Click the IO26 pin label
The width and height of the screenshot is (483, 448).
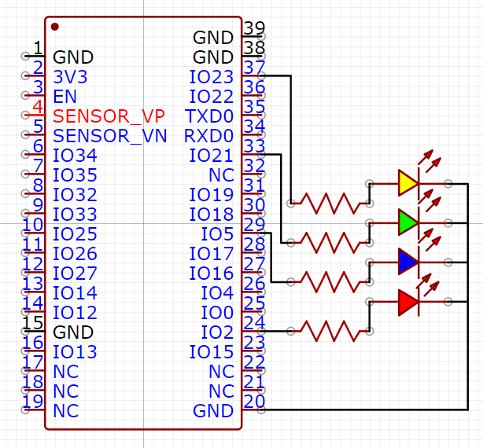75,254
